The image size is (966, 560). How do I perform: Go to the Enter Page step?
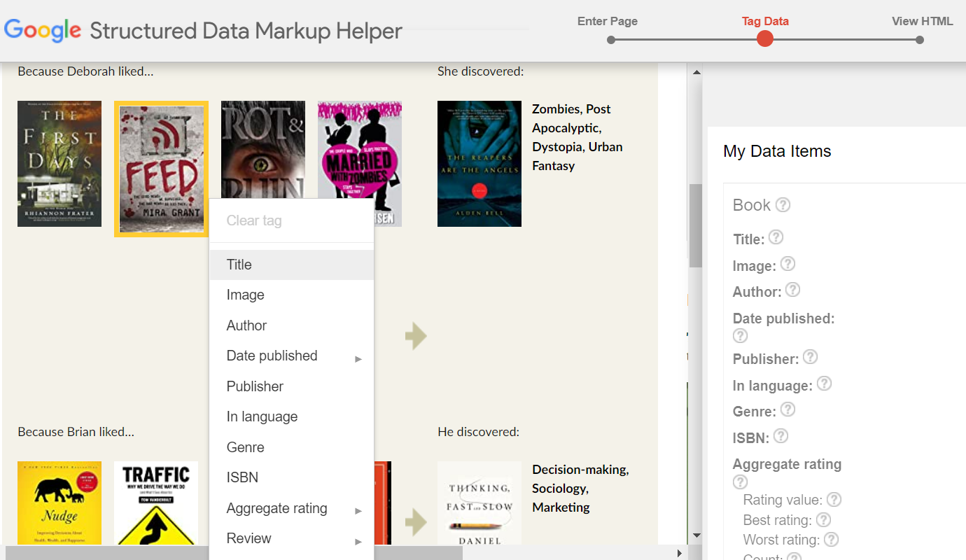[610, 39]
